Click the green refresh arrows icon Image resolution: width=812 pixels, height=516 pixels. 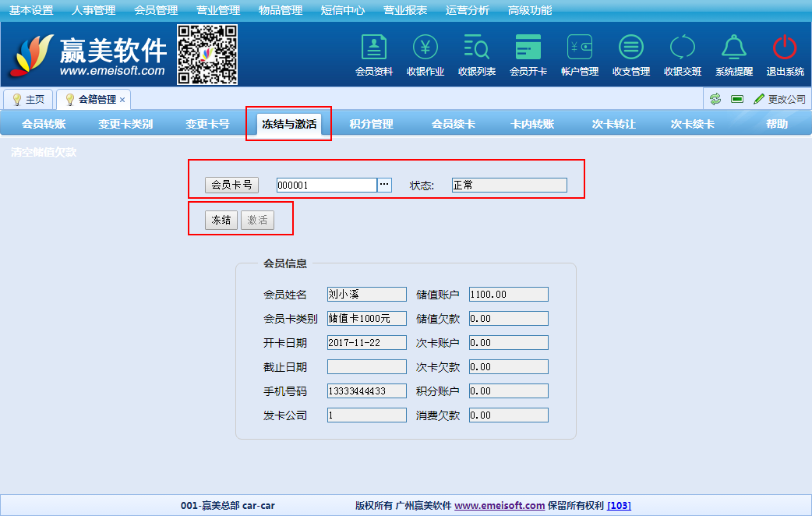tap(715, 99)
